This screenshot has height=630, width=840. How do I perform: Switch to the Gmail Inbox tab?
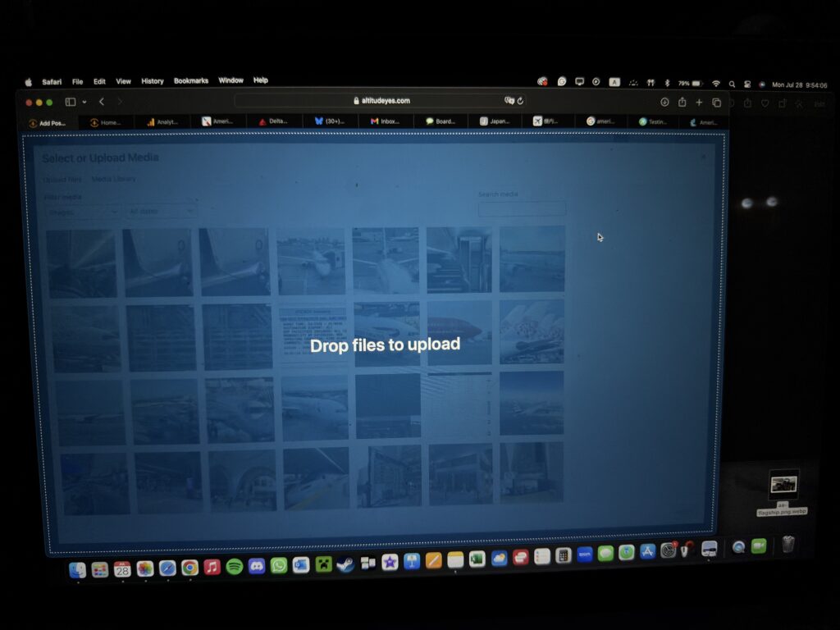pyautogui.click(x=386, y=121)
